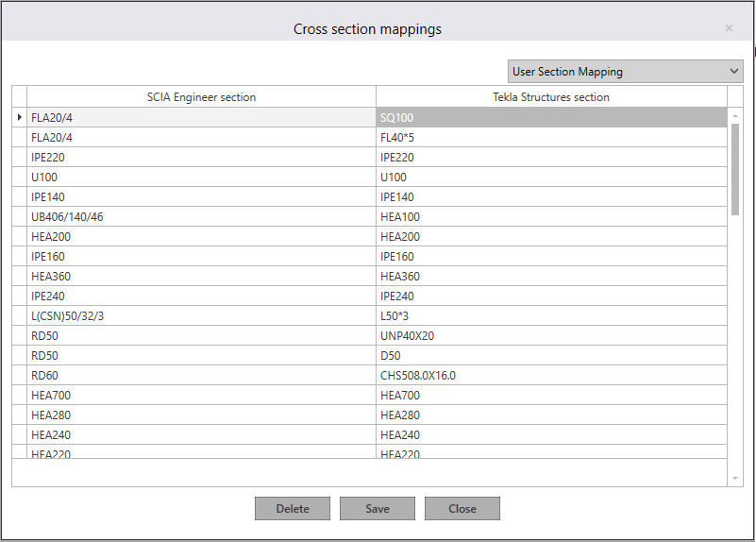
Task: Select U100 in Tekla Structures column
Action: click(x=551, y=177)
